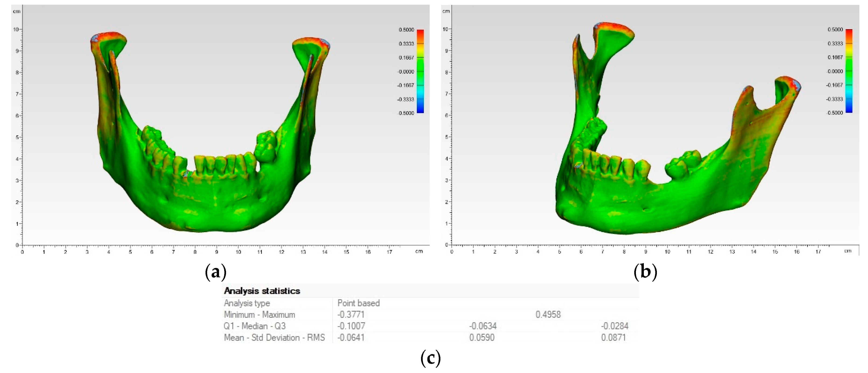
Task: Select the minimum value -0.3771
Action: click(351, 315)
